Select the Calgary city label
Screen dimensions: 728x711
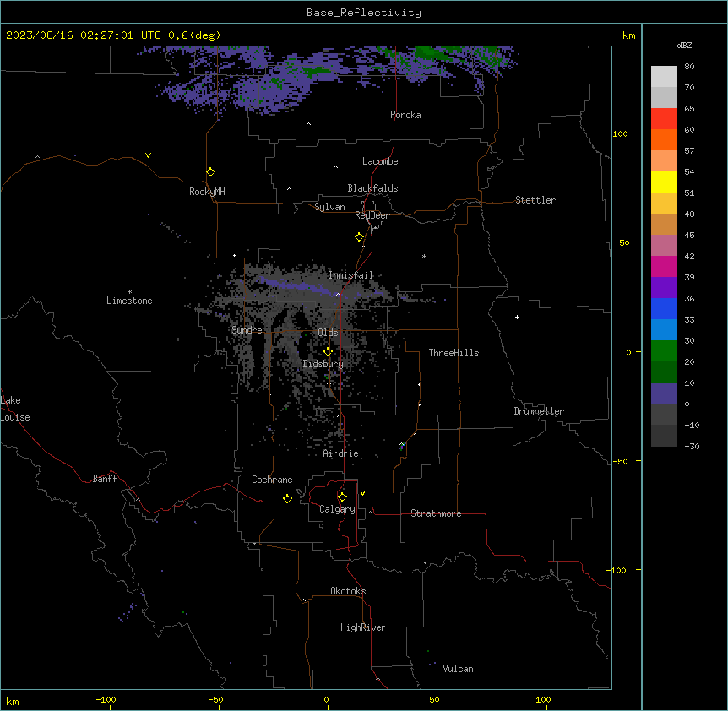(337, 509)
